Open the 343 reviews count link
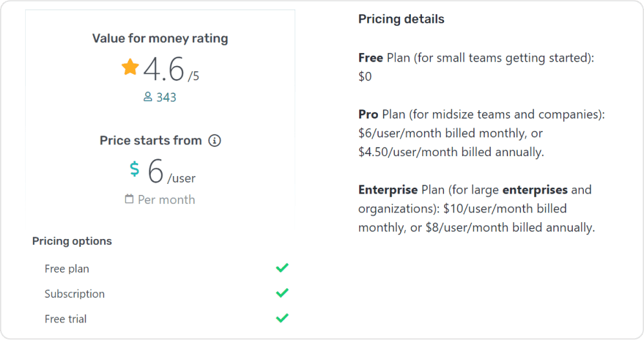This screenshot has width=644, height=340. click(166, 97)
